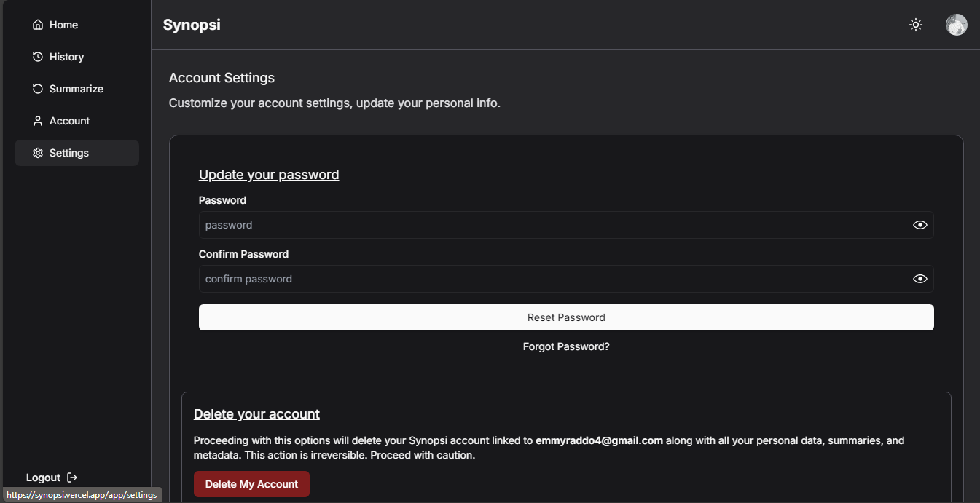Open the user profile avatar
980x503 pixels.
coord(957,25)
